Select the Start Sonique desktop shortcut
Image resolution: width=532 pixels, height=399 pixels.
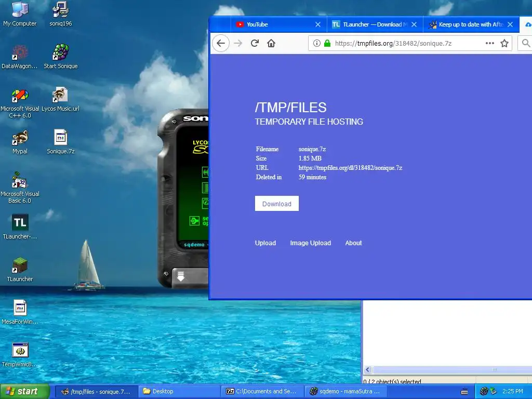(x=61, y=56)
